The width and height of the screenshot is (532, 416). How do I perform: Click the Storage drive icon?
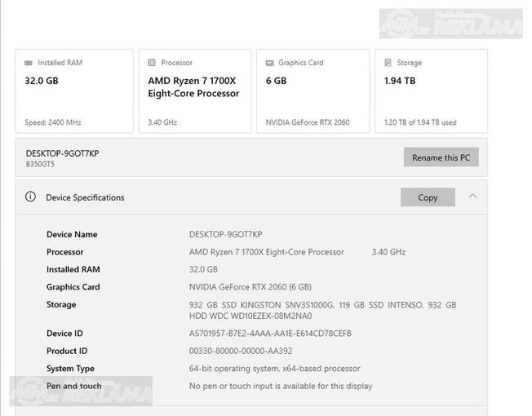point(388,62)
